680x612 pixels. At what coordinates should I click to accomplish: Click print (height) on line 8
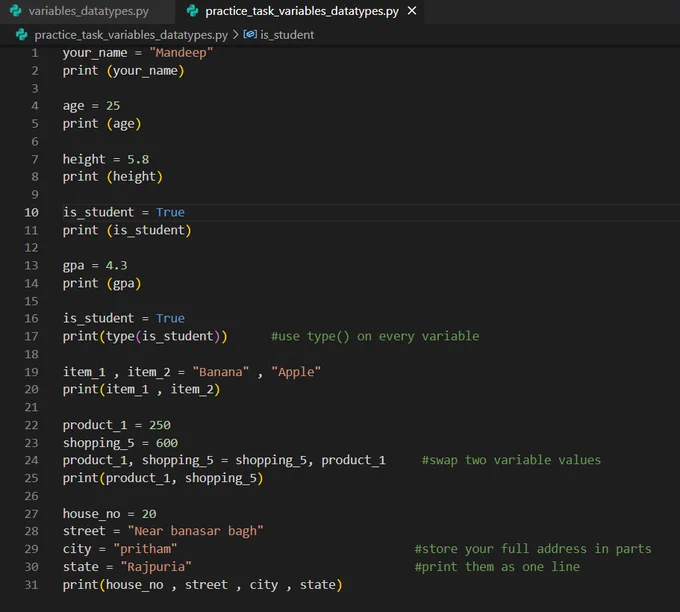113,177
